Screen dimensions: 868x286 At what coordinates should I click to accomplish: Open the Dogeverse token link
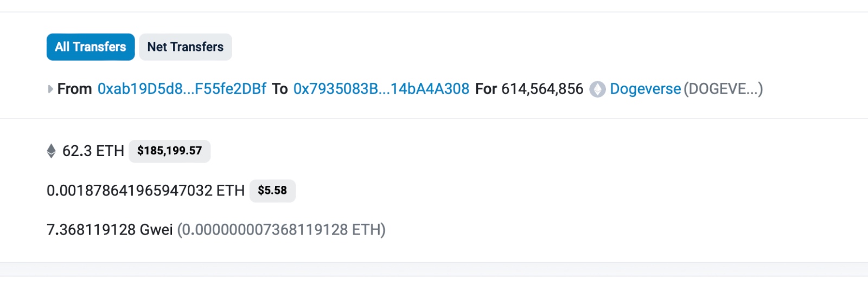pos(646,89)
